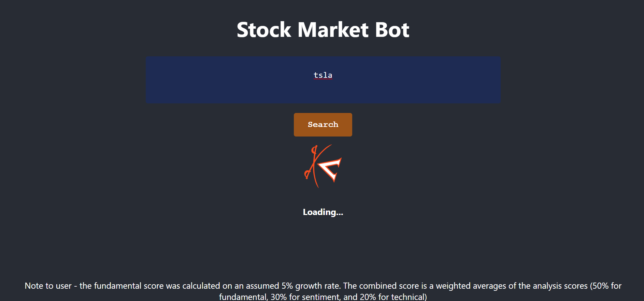The width and height of the screenshot is (644, 301).
Task: Click the Stock Market Bot heading
Action: (323, 30)
